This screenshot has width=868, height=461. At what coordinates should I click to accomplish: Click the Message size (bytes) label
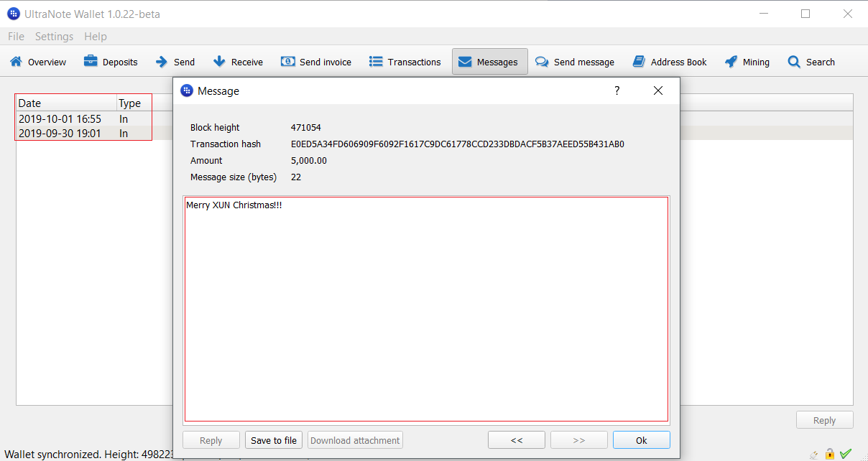click(x=234, y=177)
